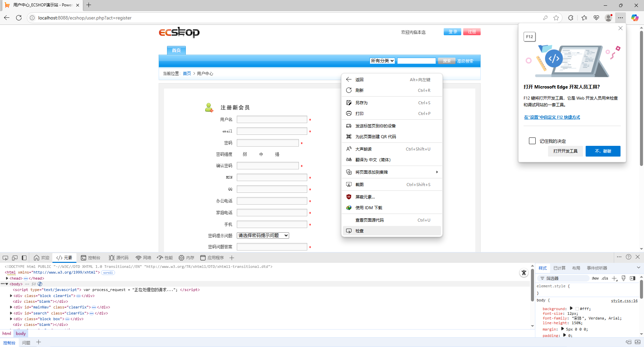
Task: Choose 查看页面源代码 from context menu
Action: [x=392, y=220]
